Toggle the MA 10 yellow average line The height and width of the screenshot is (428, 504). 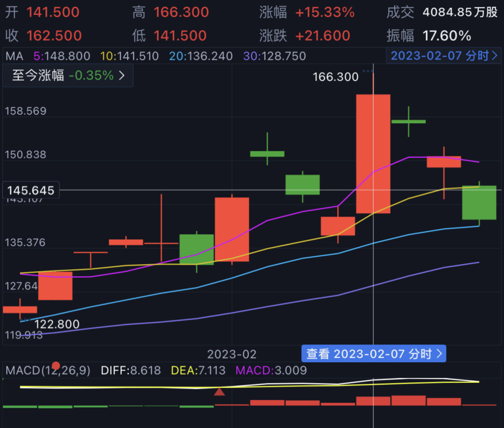[130, 56]
